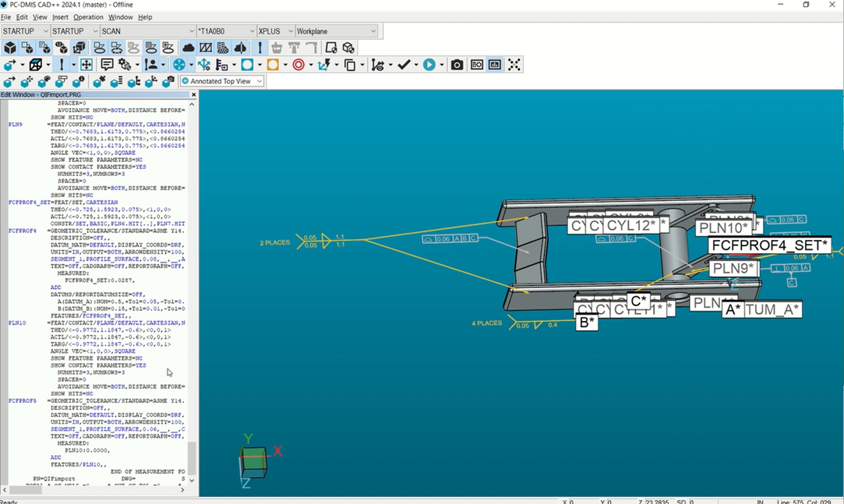Click the blue Play execution button
The width and height of the screenshot is (844, 504).
click(x=429, y=64)
